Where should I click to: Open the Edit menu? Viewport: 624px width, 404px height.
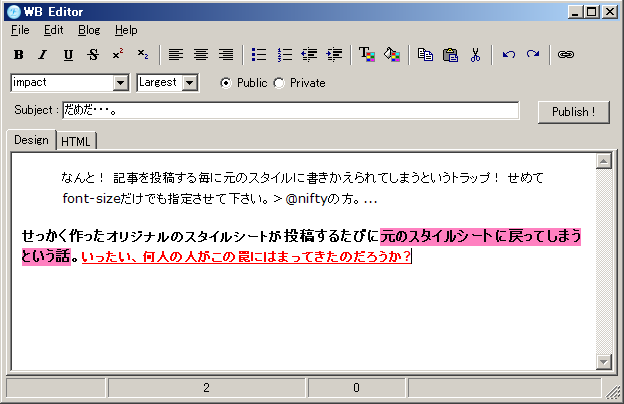53,30
